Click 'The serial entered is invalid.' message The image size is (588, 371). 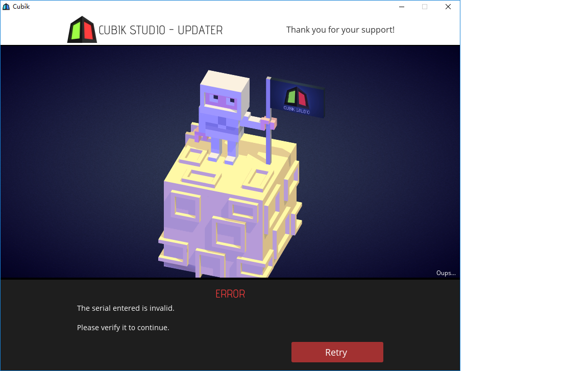pos(126,308)
